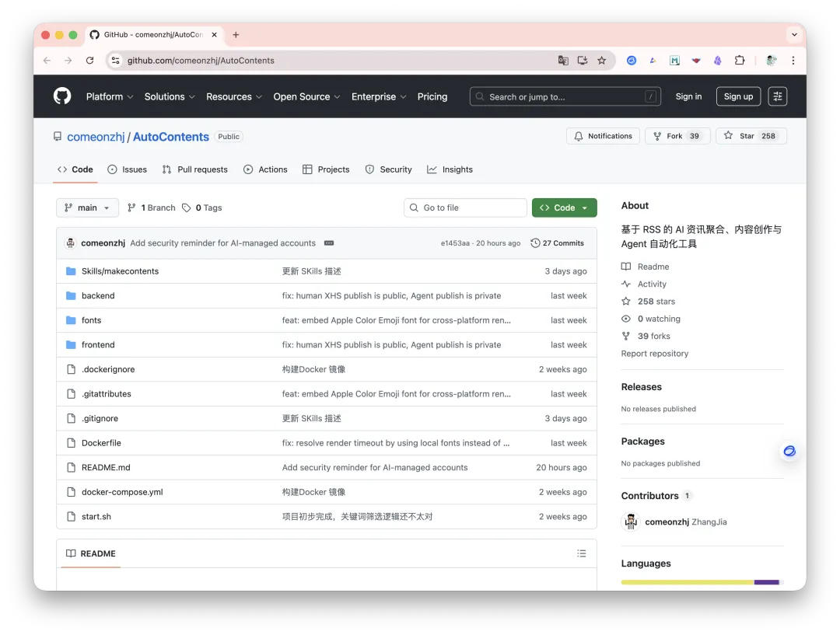Open the fonts folder
The width and height of the screenshot is (840, 635).
click(91, 320)
